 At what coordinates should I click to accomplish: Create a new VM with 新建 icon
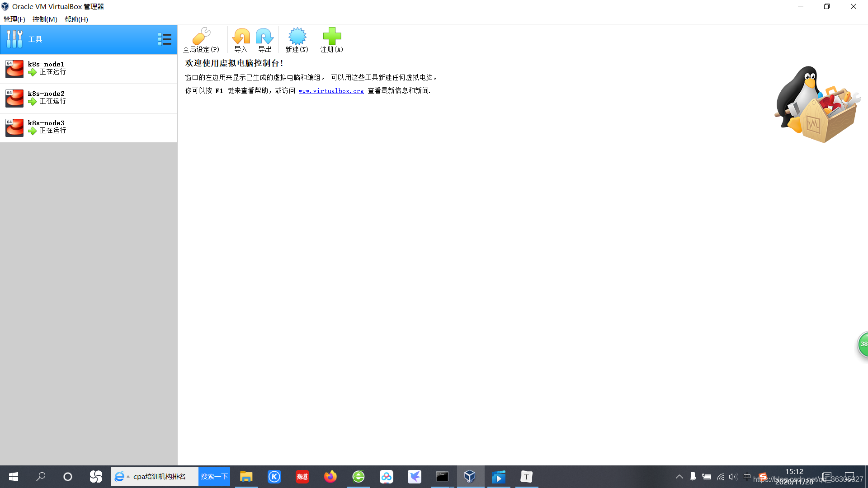click(x=297, y=40)
